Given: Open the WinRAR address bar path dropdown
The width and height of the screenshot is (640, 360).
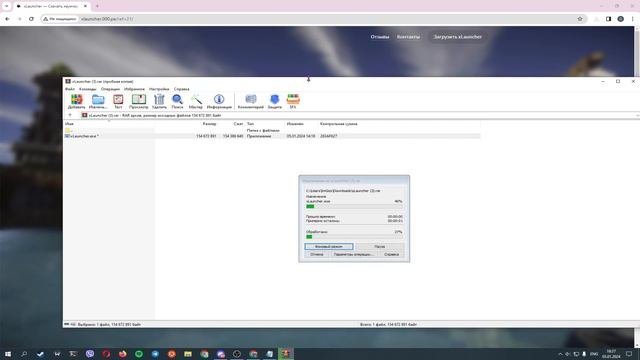Looking at the screenshot, I should [637, 116].
